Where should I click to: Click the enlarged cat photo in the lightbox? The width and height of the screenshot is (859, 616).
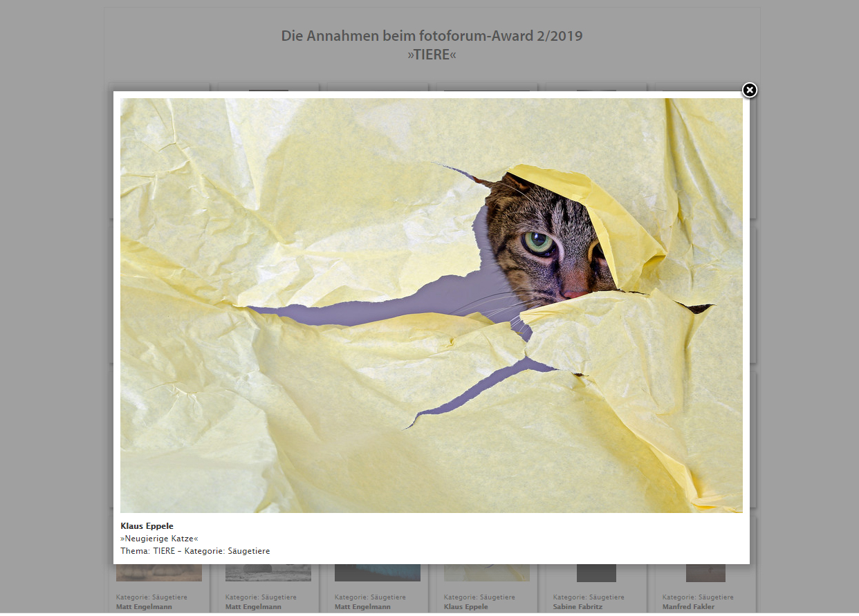pos(431,305)
